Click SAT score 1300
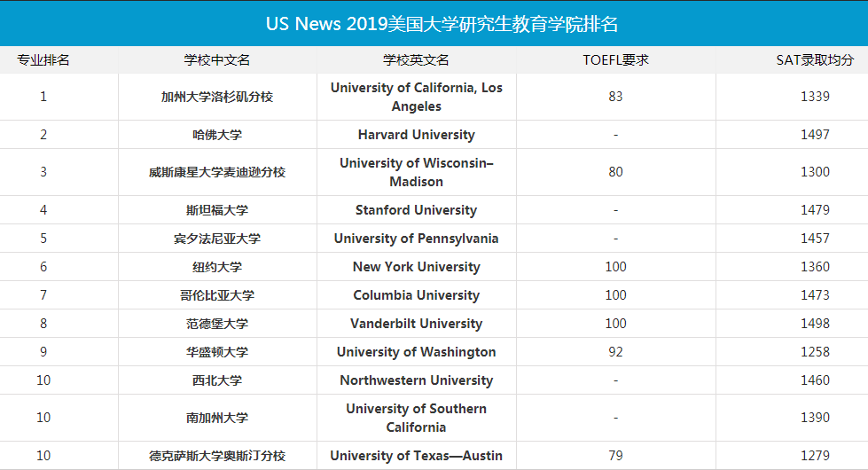 coord(815,172)
